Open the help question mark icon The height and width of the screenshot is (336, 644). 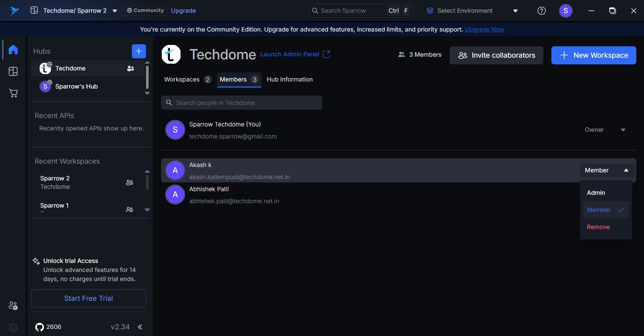tap(541, 11)
